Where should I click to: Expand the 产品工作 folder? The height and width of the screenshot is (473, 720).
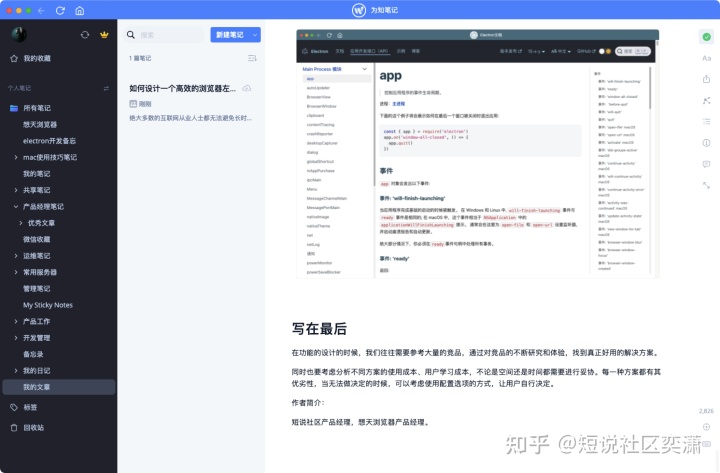coord(16,321)
